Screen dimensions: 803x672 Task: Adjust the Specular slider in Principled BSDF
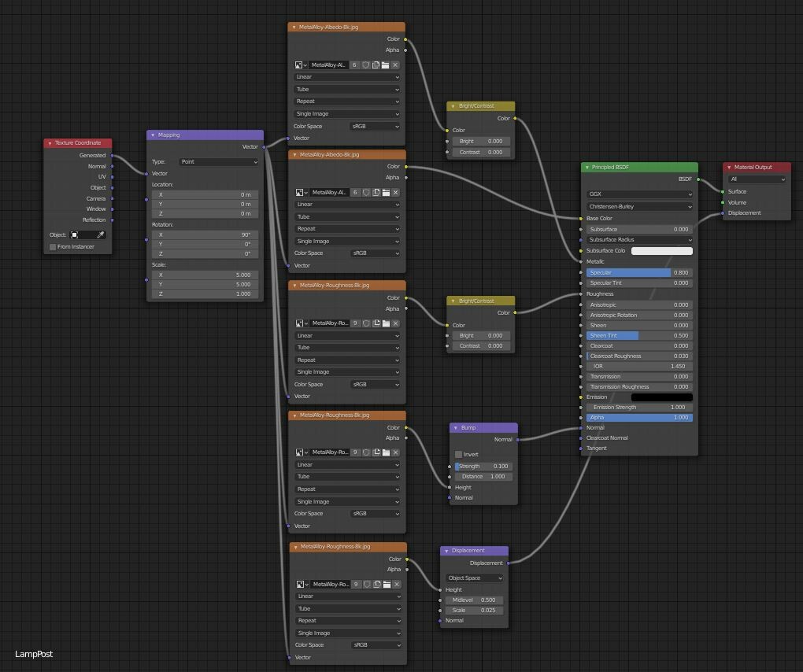tap(639, 273)
